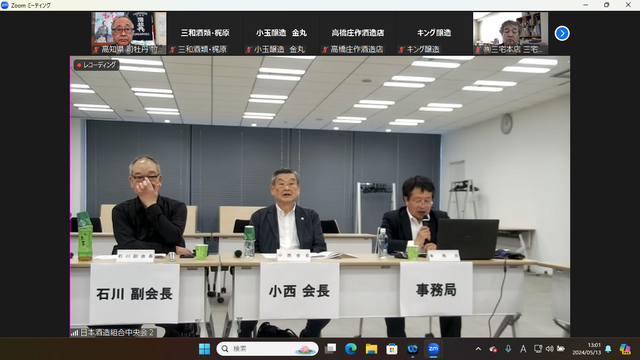Click the microphone tray icon
The height and width of the screenshot is (360, 640).
pos(508,349)
